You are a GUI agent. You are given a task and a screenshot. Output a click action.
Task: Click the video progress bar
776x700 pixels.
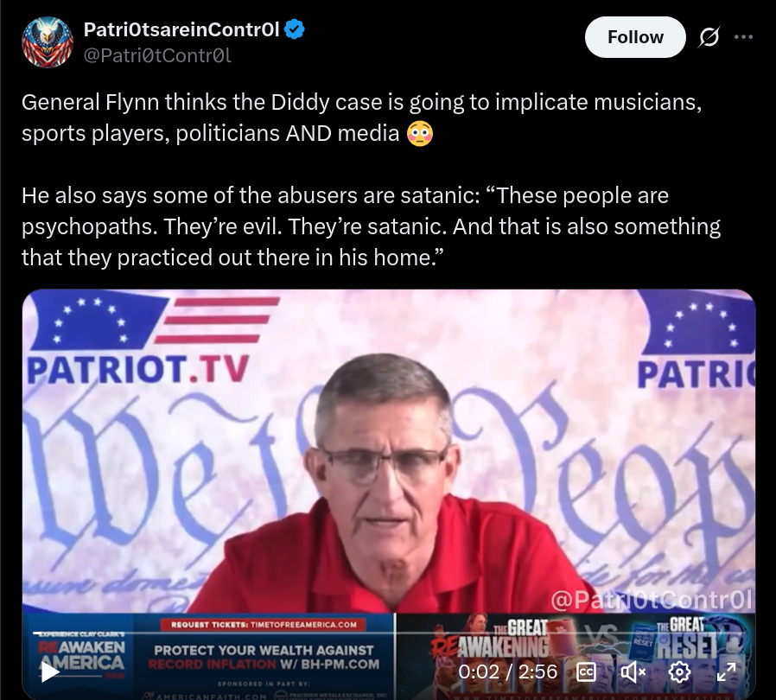pyautogui.click(x=389, y=633)
